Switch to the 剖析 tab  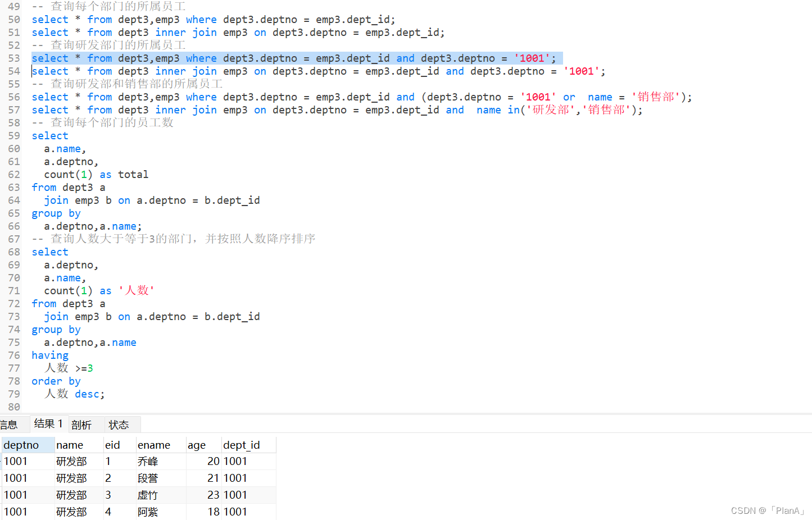tap(81, 425)
